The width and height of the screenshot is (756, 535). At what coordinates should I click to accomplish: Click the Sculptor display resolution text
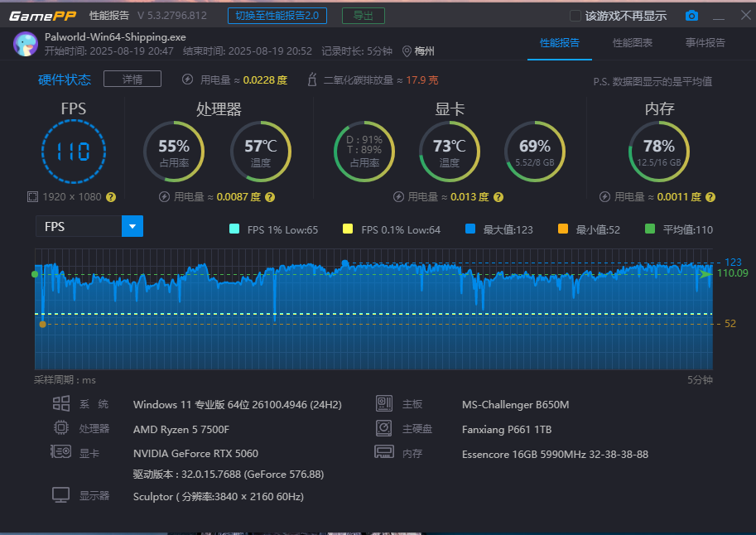[x=219, y=496]
